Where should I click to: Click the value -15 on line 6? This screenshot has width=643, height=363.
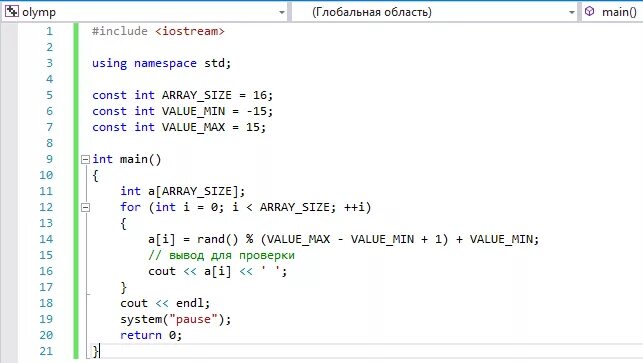click(256, 111)
